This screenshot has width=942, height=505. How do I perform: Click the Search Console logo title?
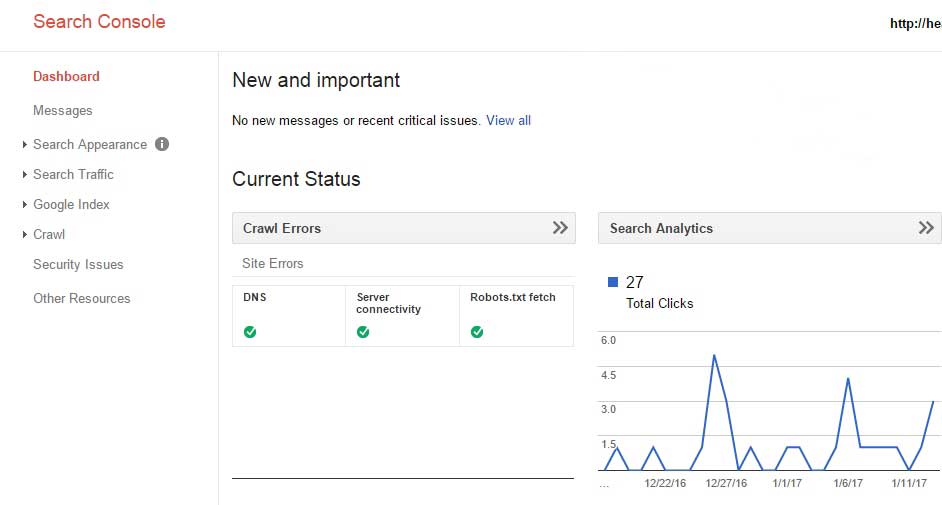click(x=99, y=22)
